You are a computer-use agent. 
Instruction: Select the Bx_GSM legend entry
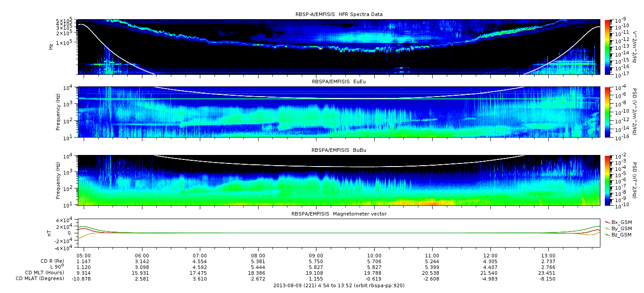(618, 222)
